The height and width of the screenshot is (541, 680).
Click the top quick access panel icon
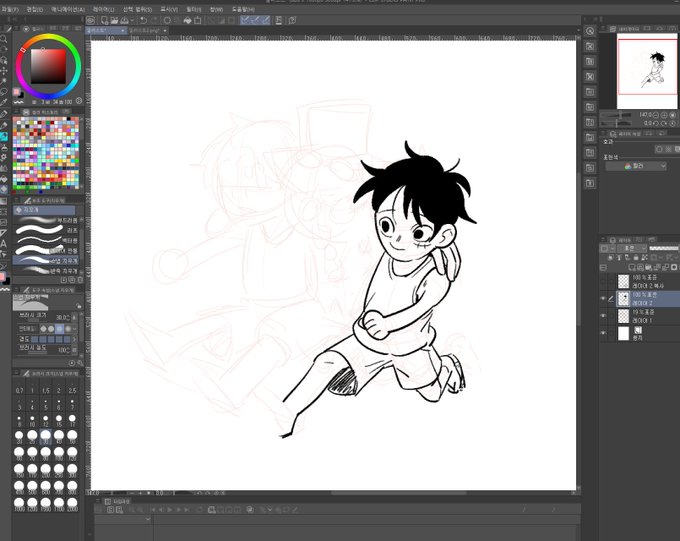coord(589,31)
